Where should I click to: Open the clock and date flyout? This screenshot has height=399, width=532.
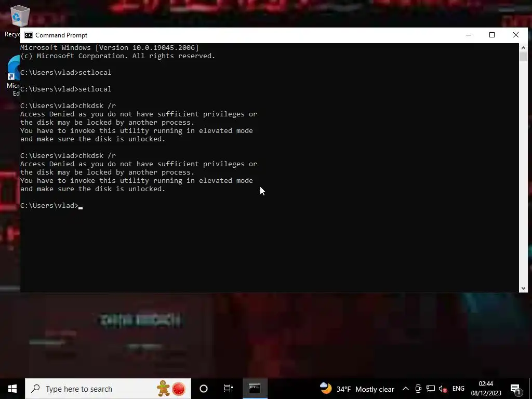[486, 389]
